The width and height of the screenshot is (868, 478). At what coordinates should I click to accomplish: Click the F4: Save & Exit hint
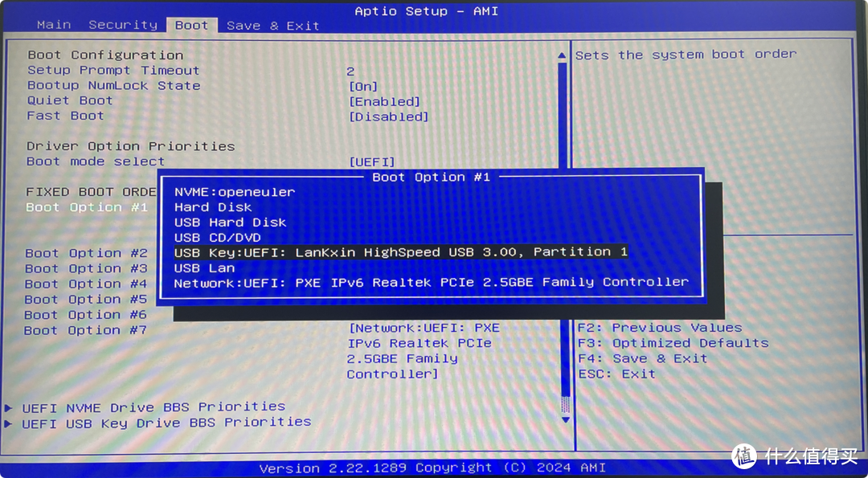coord(643,359)
